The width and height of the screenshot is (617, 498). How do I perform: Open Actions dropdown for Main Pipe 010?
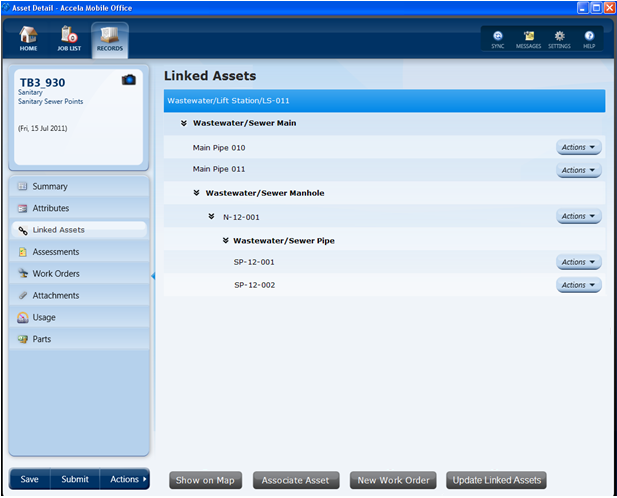tap(578, 148)
